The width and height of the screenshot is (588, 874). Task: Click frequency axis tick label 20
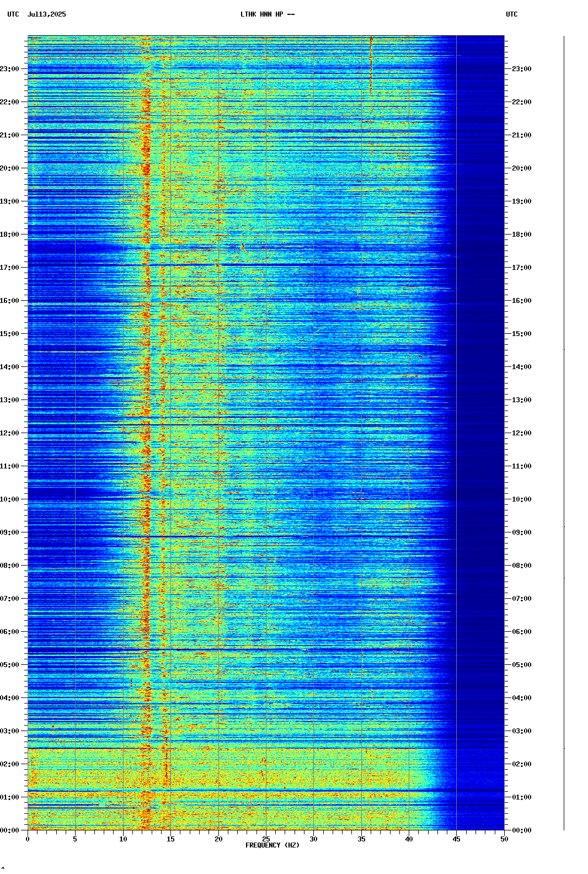click(218, 839)
